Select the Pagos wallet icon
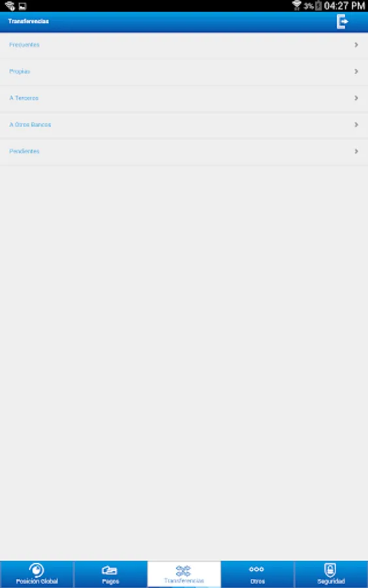This screenshot has height=588, width=368. point(110,570)
